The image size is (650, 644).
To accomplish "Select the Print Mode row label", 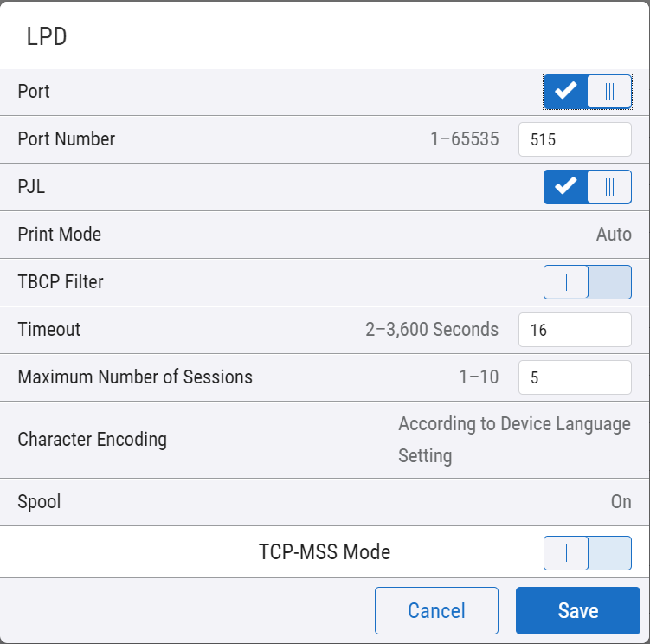I will 60,235.
